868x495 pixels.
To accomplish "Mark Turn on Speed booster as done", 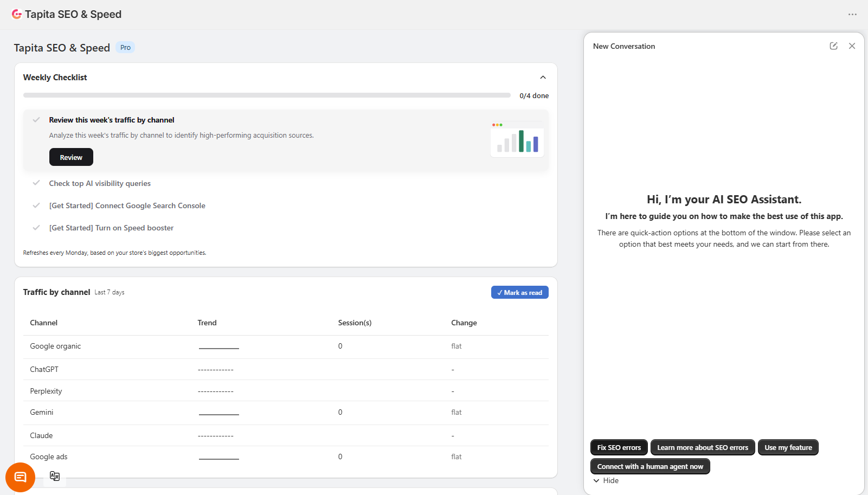I will click(36, 228).
